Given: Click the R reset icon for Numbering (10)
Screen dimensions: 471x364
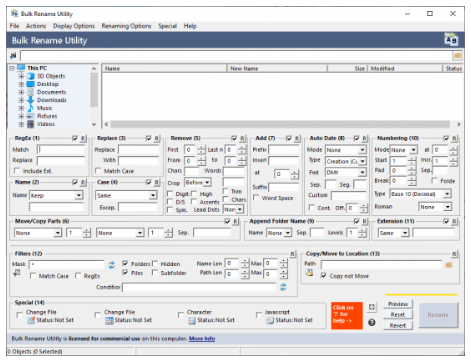Looking at the screenshot, I should click(454, 138).
